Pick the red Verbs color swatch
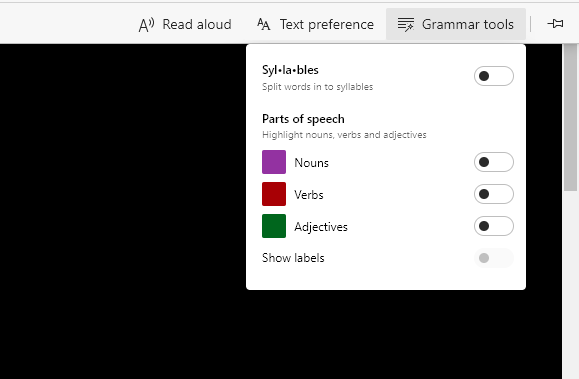579x379 pixels. 274,194
